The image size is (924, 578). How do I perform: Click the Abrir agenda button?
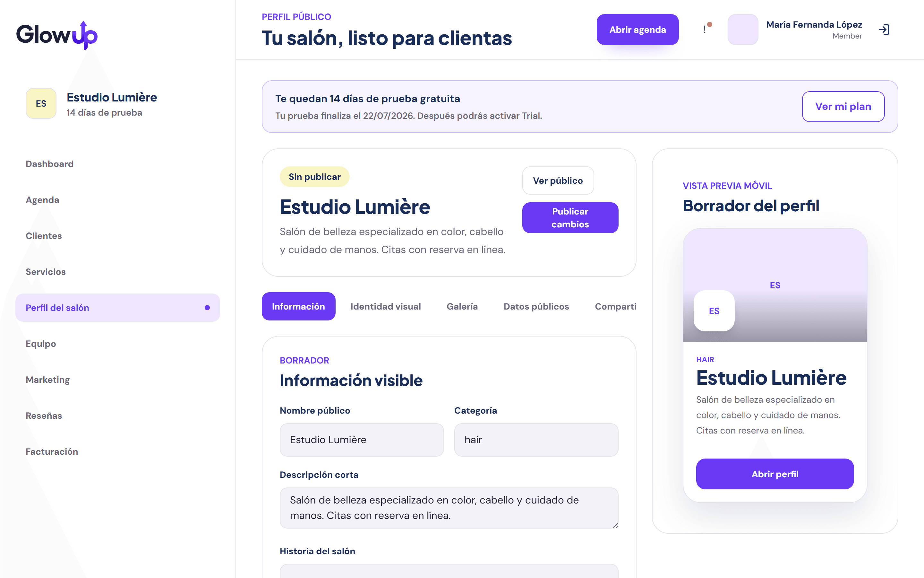637,30
